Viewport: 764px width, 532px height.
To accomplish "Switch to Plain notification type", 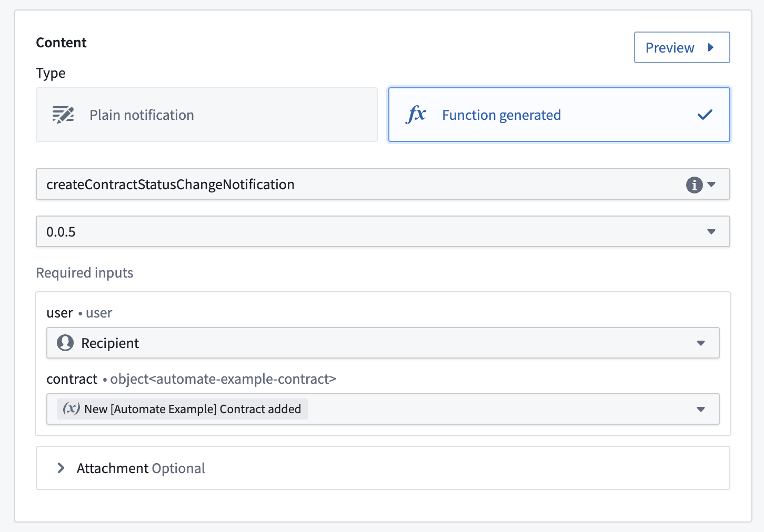I will [207, 115].
